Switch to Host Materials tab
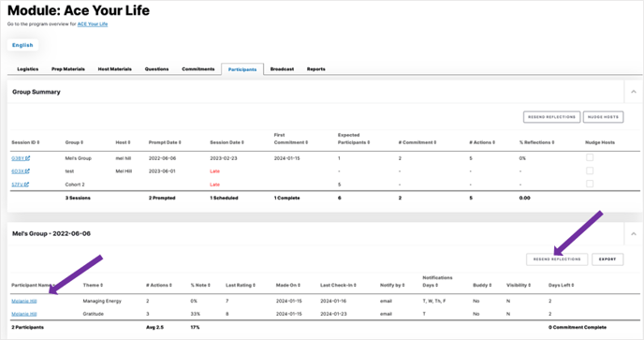Image resolution: width=644 pixels, height=340 pixels. 114,69
